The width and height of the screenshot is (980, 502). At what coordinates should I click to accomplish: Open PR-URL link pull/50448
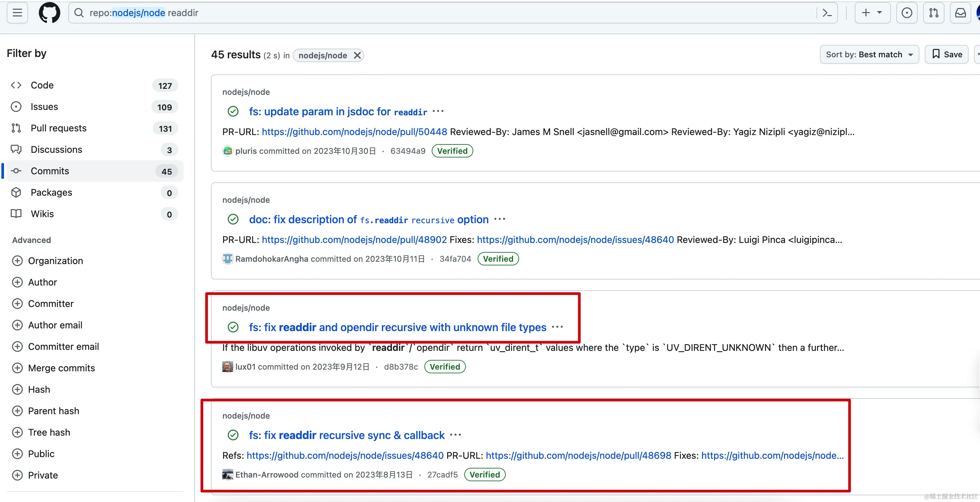(354, 132)
